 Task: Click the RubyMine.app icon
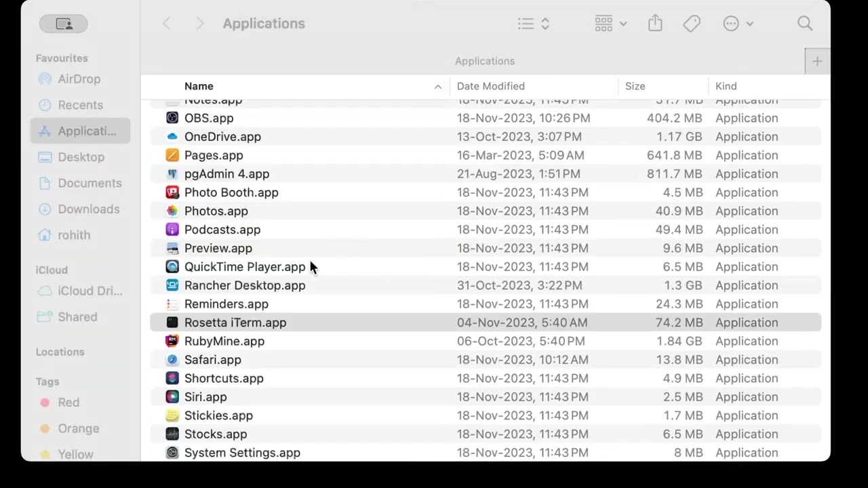coord(172,341)
